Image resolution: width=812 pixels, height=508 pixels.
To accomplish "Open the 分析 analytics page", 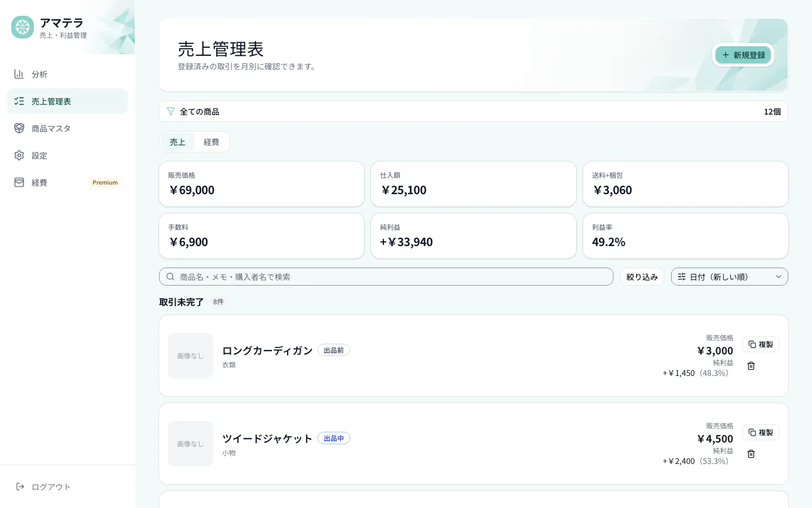I will click(x=67, y=74).
